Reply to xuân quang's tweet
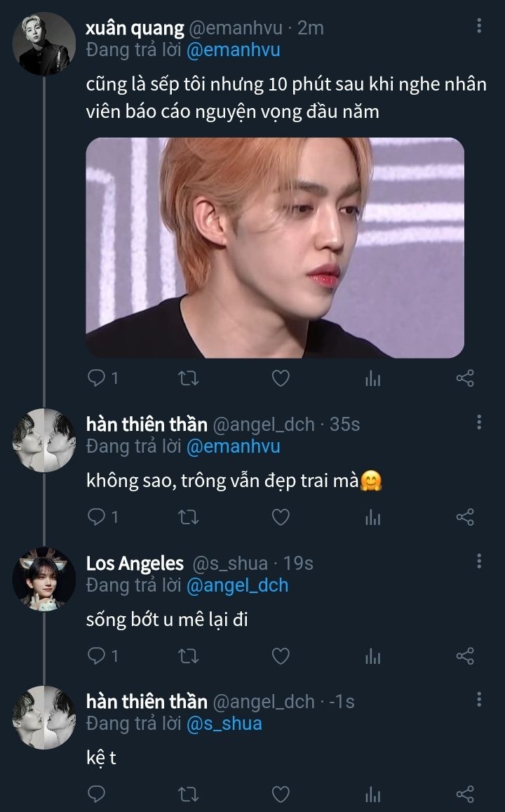The height and width of the screenshot is (812, 505). (x=96, y=378)
